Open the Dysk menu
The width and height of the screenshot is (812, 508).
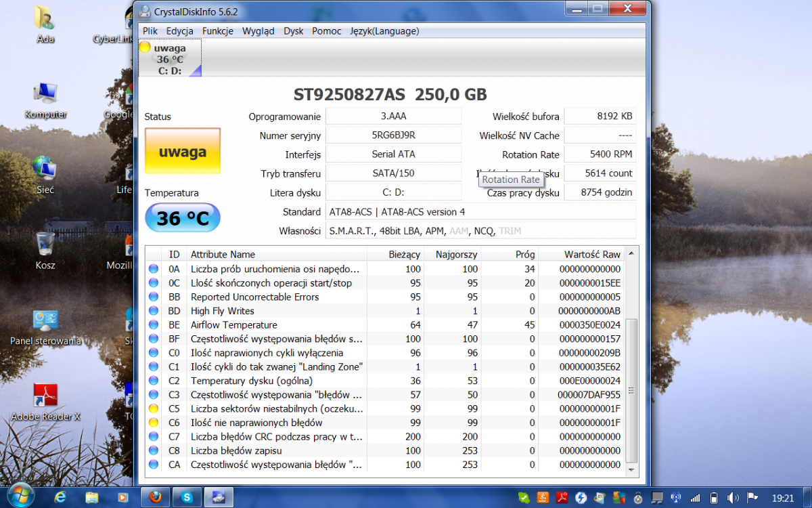pos(294,31)
